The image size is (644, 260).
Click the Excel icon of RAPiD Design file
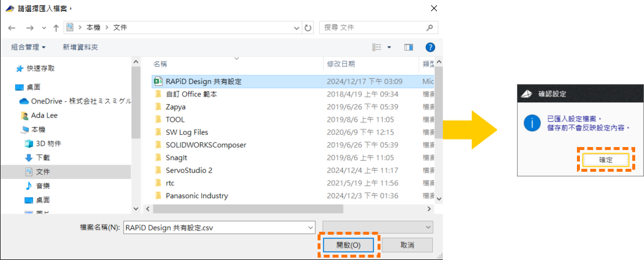[158, 81]
